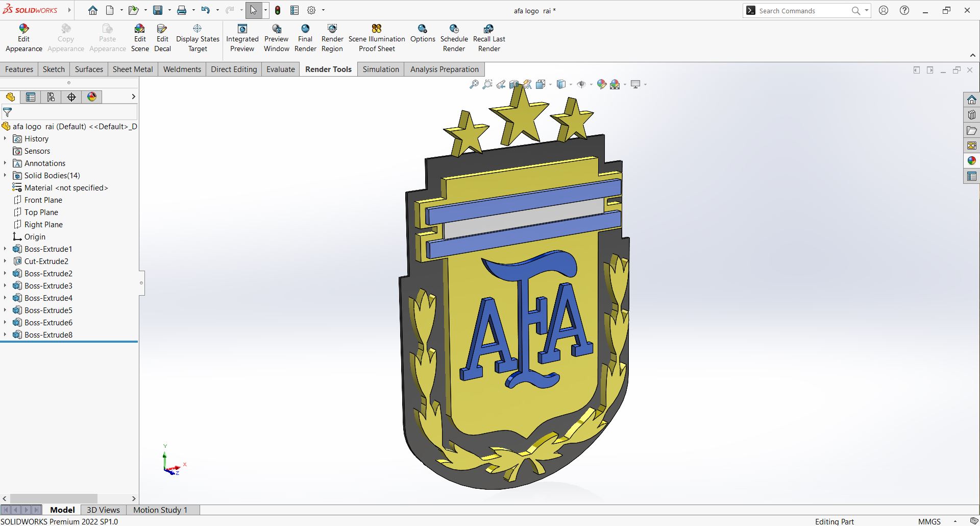The width and height of the screenshot is (980, 526).
Task: Open the DisplayManager tab icon
Action: [92, 97]
